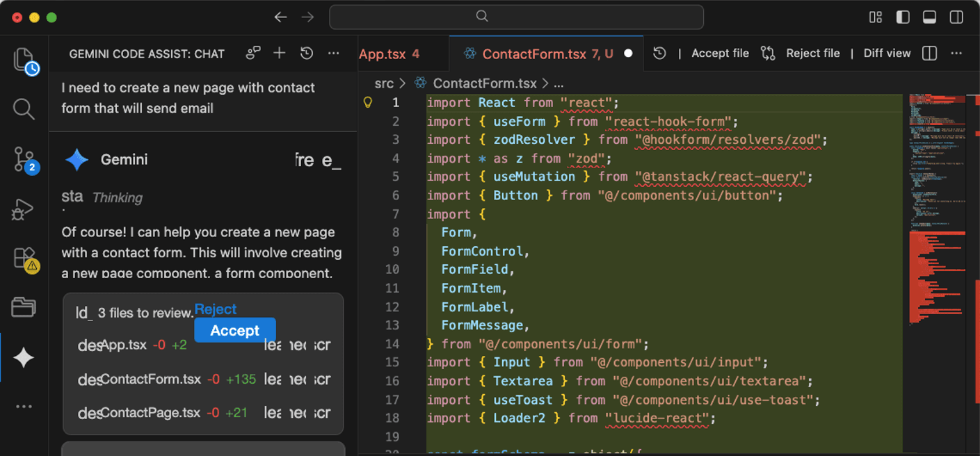Open Extensions view with warning badge
The image size is (980, 456).
24,258
